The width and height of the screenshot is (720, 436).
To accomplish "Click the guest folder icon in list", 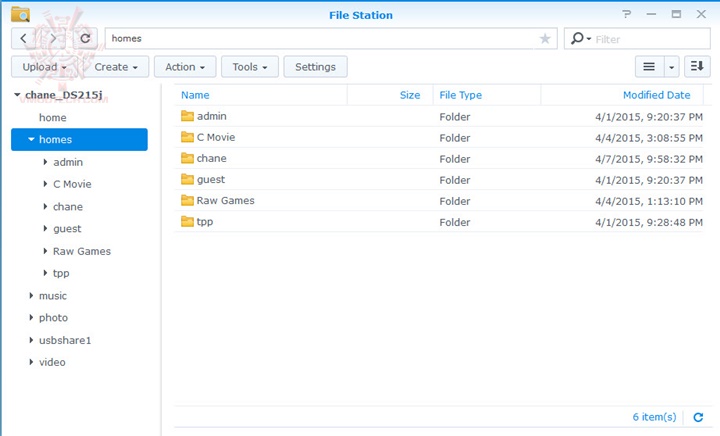I will [x=187, y=179].
